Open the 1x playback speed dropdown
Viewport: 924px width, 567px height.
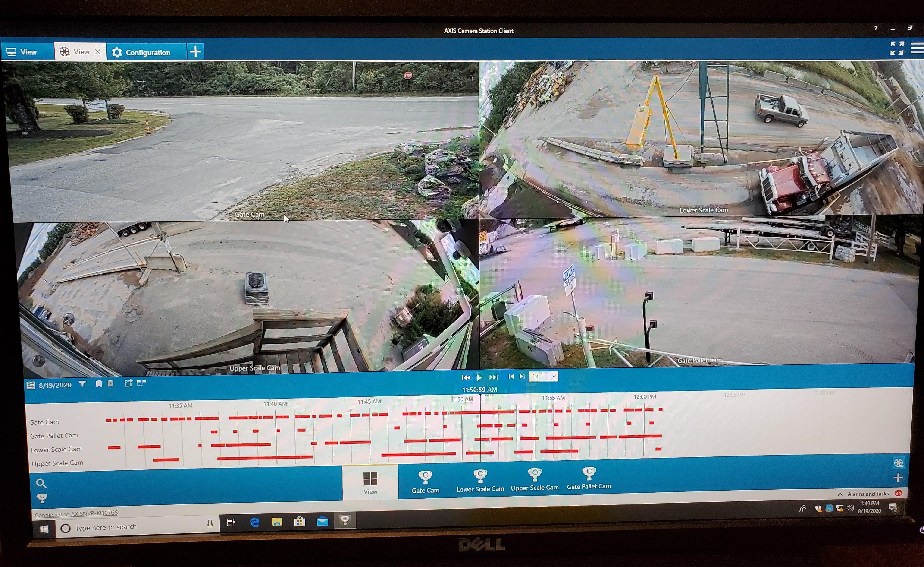pos(543,376)
